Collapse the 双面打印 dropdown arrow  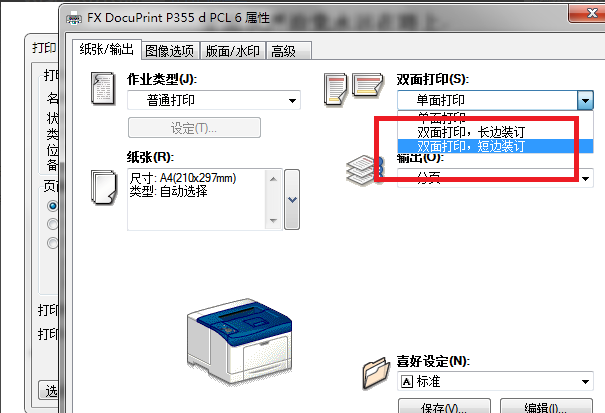(x=585, y=100)
